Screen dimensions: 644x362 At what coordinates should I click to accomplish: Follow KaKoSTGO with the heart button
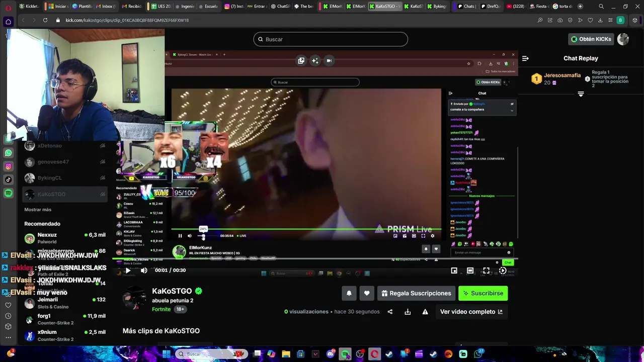point(367,293)
